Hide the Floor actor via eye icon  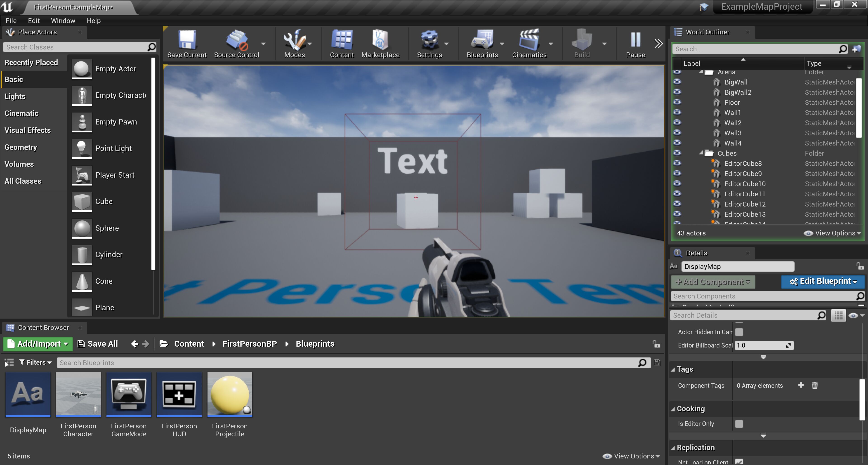677,102
